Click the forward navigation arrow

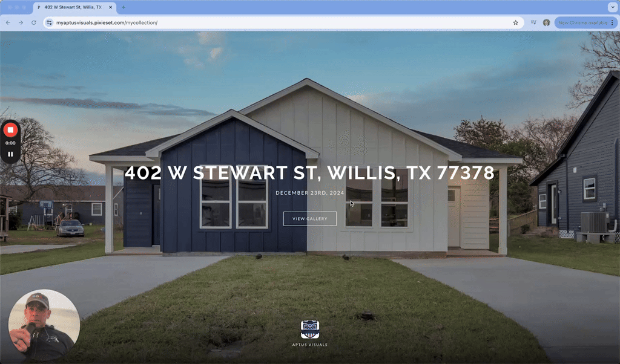(20, 22)
